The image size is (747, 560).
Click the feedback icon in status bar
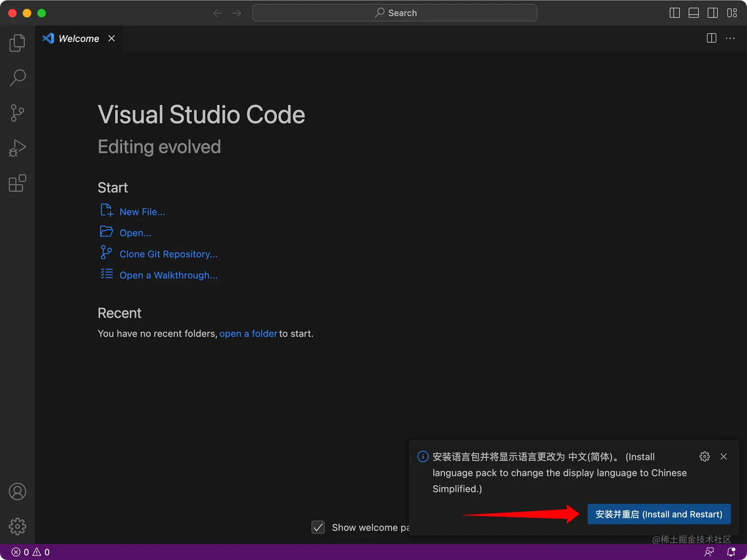pyautogui.click(x=709, y=552)
